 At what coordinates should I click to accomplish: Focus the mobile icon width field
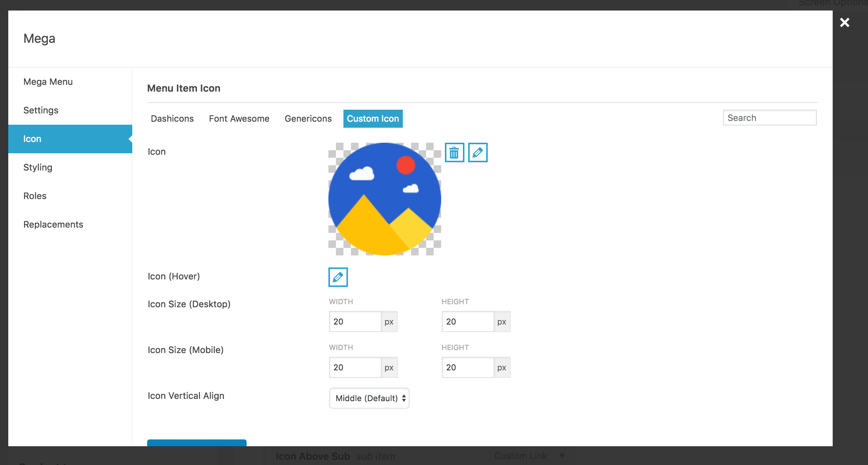point(355,367)
